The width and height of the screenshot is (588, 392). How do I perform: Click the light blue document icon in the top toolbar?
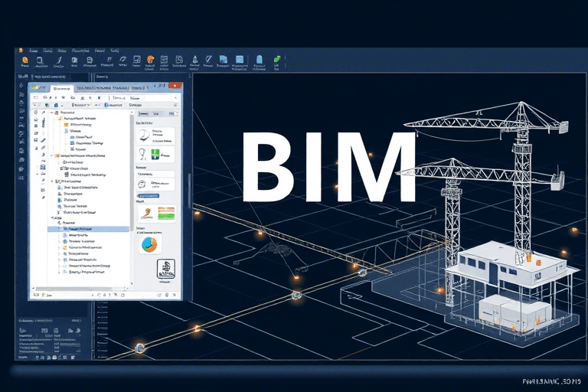pyautogui.click(x=260, y=59)
